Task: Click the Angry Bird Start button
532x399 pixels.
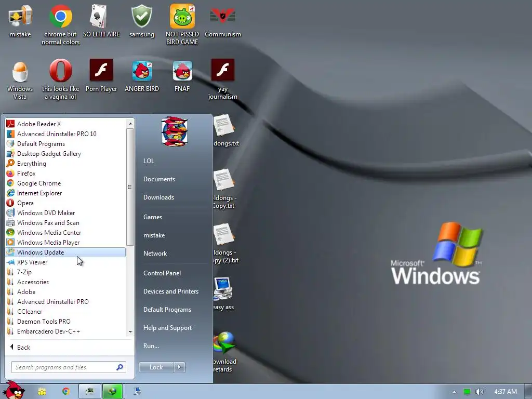Action: 14,390
